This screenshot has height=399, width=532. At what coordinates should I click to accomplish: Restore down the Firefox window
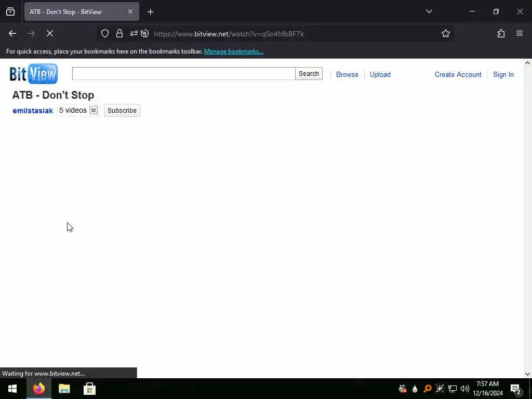coord(496,11)
